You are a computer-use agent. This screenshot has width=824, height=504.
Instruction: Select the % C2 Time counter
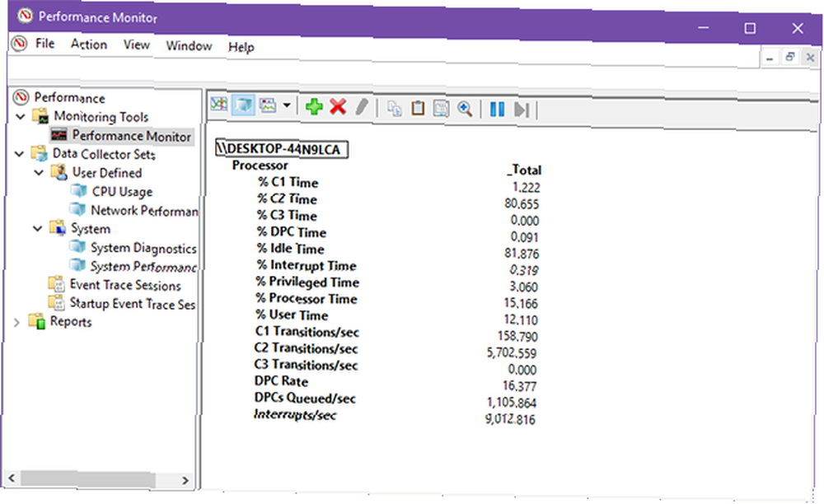tap(287, 199)
